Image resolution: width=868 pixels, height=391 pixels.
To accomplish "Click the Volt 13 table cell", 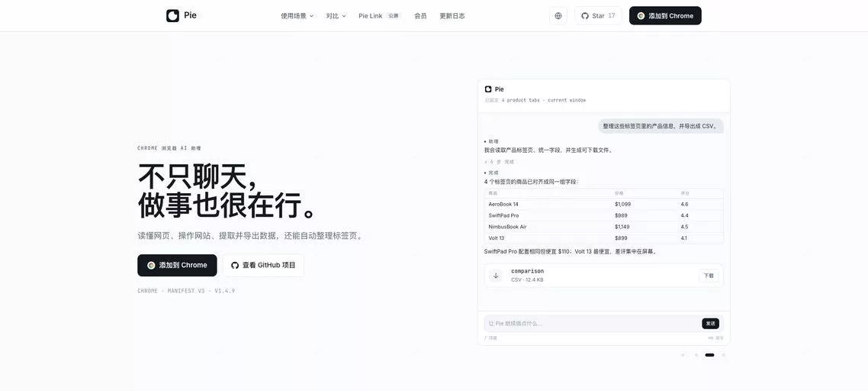I will [x=496, y=238].
